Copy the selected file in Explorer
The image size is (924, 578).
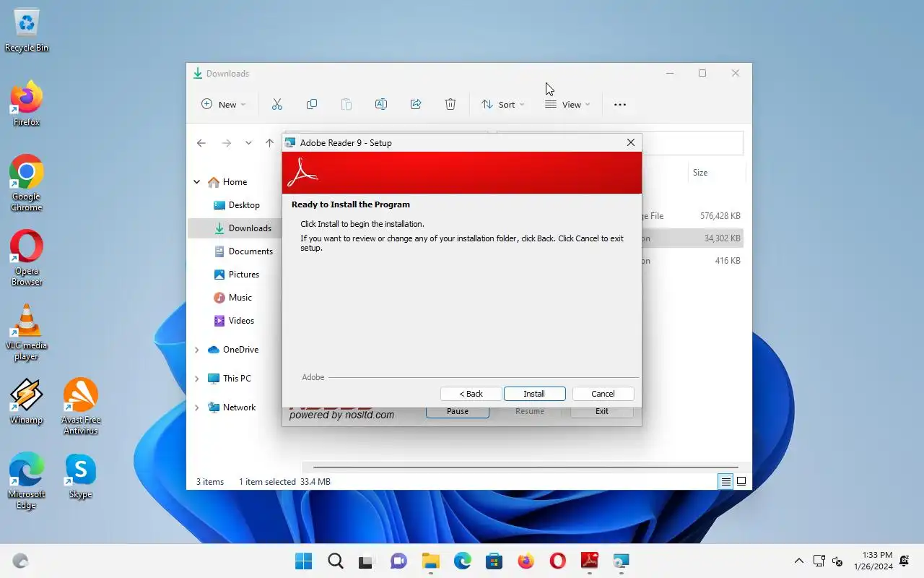pyautogui.click(x=312, y=104)
